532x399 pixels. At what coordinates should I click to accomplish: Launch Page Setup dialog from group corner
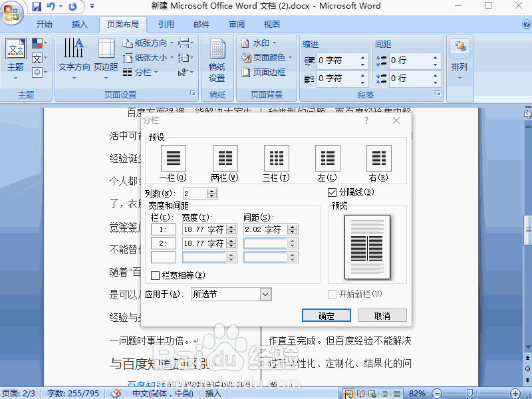193,93
